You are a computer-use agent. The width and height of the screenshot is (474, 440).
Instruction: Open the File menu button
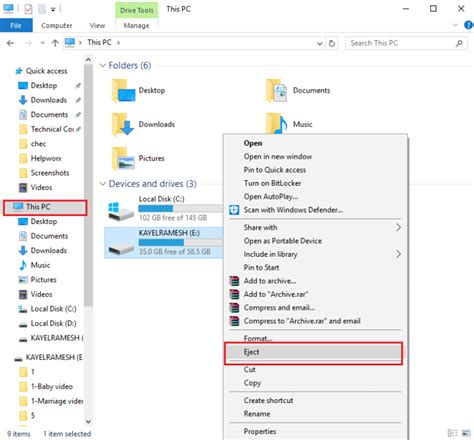[16, 25]
